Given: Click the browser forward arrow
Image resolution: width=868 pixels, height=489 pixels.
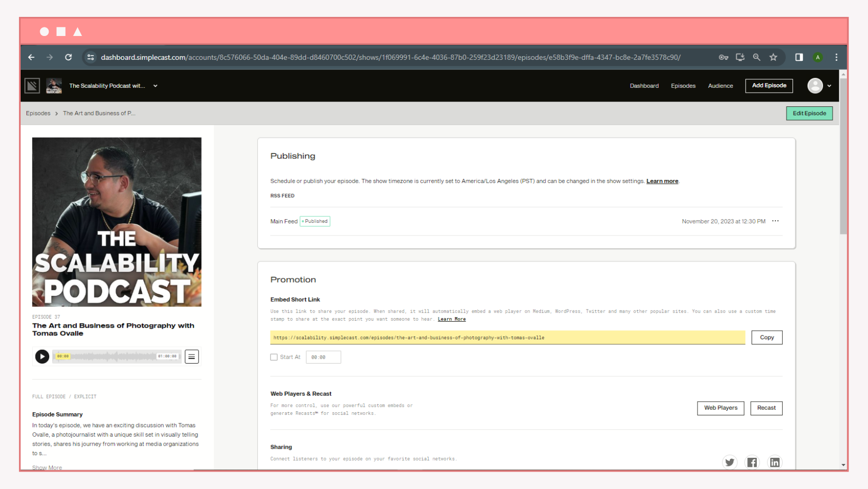Looking at the screenshot, I should tap(50, 57).
